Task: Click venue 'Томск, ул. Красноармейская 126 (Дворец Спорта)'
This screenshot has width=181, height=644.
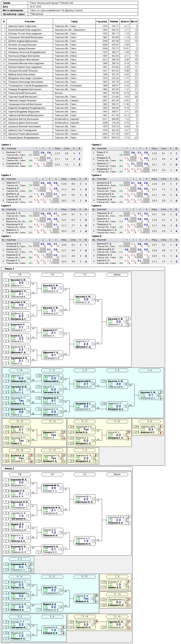Action: (x=56, y=11)
